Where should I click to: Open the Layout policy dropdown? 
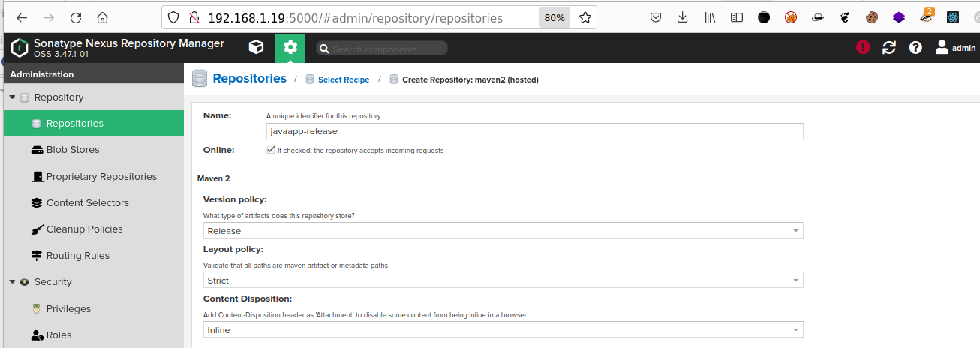pos(504,280)
